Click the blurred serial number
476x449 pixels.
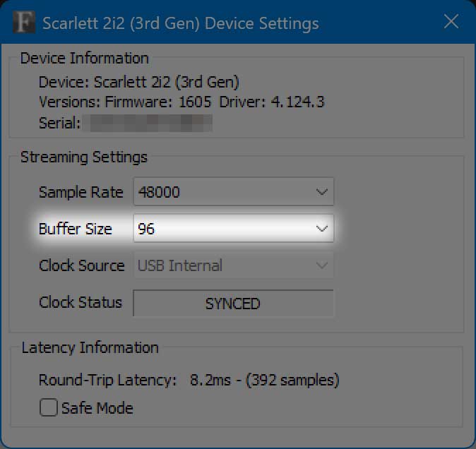[148, 123]
